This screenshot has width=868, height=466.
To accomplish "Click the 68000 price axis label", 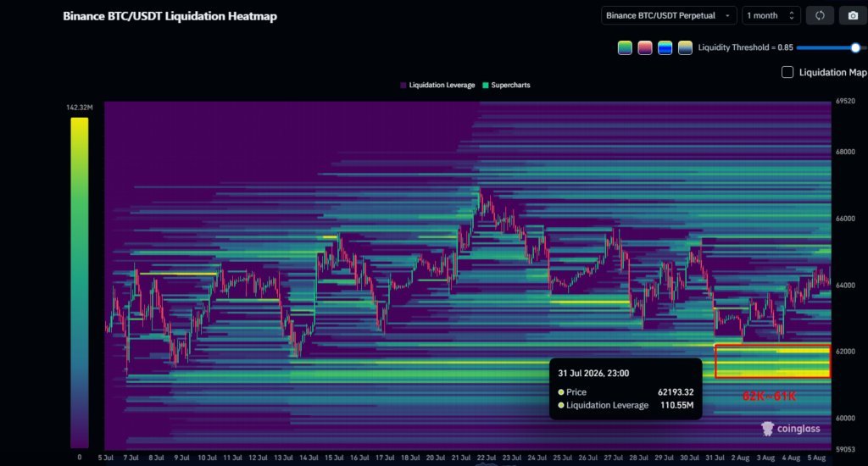I will [x=845, y=152].
